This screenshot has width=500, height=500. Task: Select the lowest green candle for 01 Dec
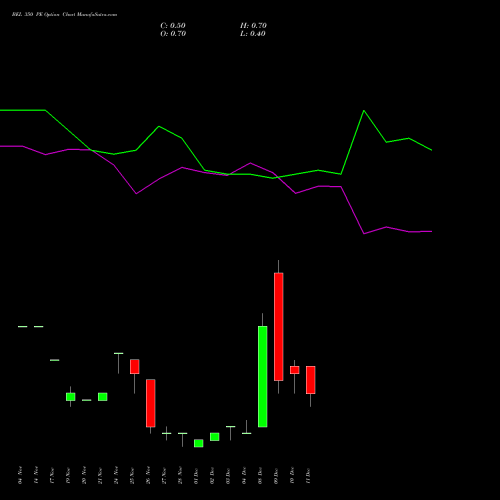coord(199,443)
